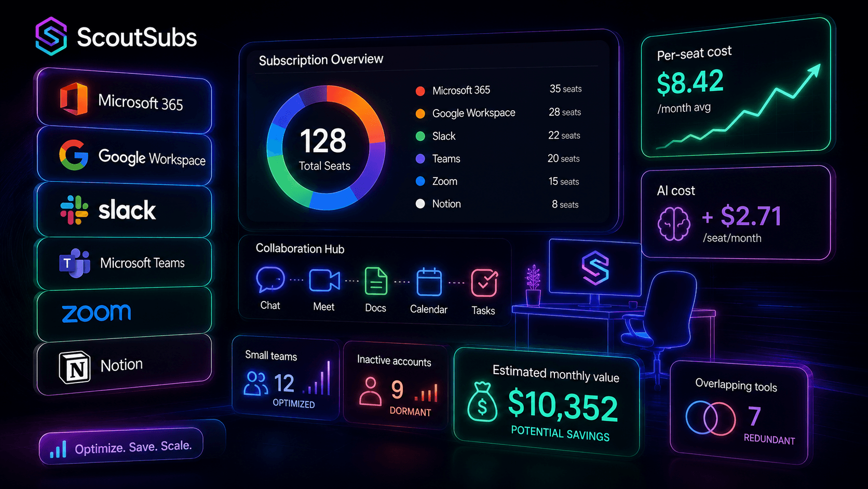The height and width of the screenshot is (489, 868).
Task: Click the AI cost brain icon
Action: (x=674, y=223)
